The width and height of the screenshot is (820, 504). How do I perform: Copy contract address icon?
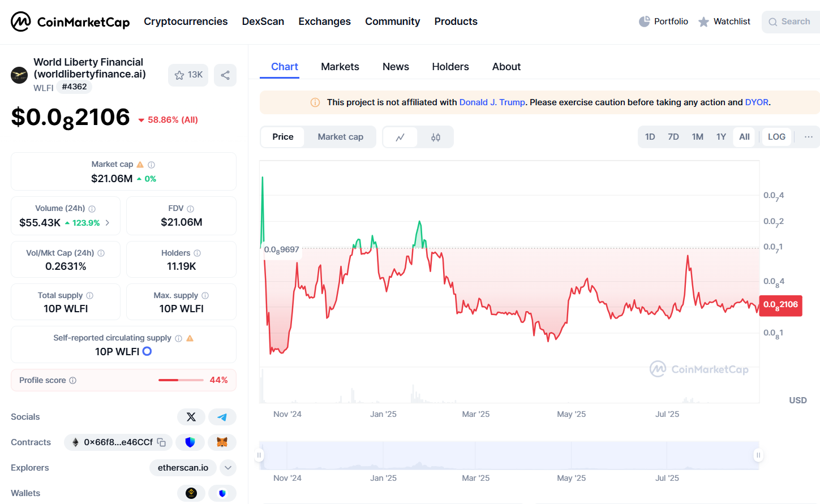point(161,442)
